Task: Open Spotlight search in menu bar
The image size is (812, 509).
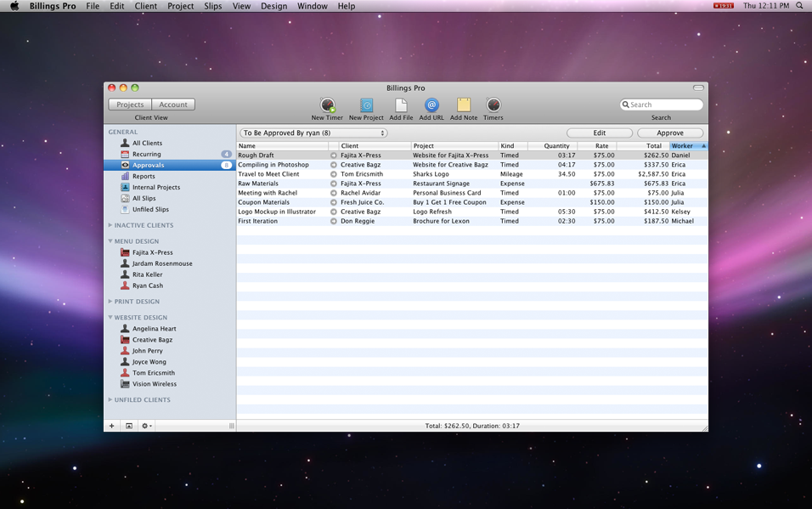Action: (x=799, y=6)
